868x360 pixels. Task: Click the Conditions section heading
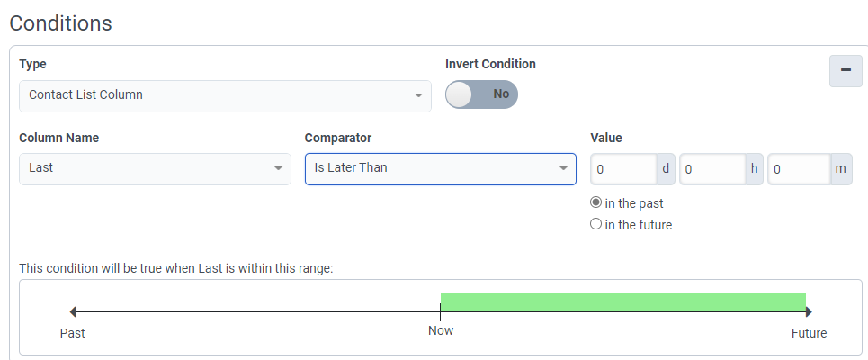pos(60,23)
